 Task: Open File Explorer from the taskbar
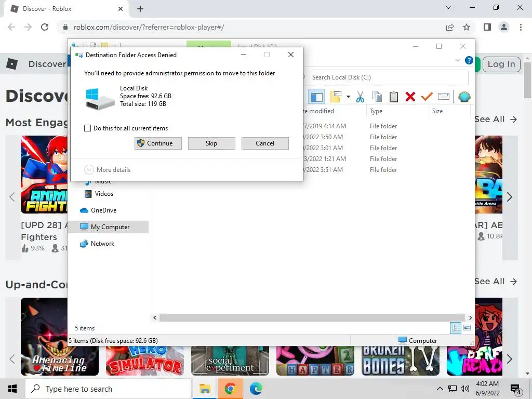(205, 389)
